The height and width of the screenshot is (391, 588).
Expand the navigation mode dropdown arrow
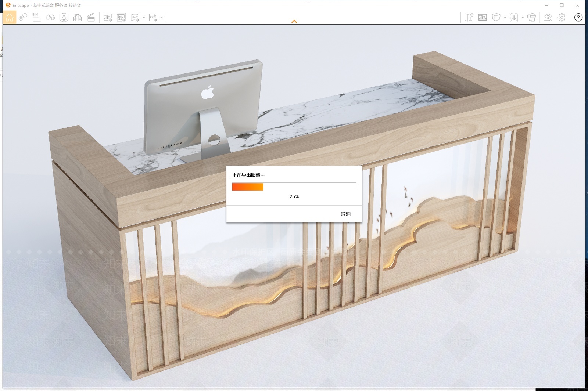(523, 17)
